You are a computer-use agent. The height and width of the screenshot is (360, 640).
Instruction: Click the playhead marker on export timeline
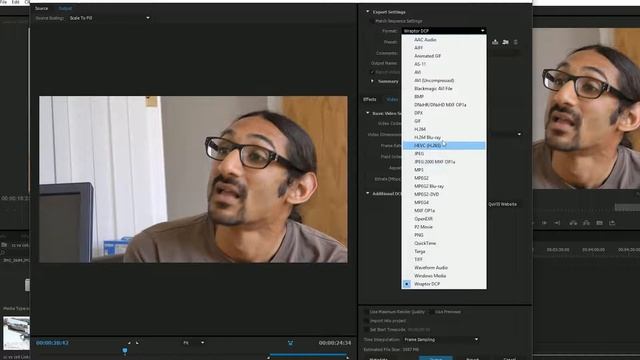(125, 351)
